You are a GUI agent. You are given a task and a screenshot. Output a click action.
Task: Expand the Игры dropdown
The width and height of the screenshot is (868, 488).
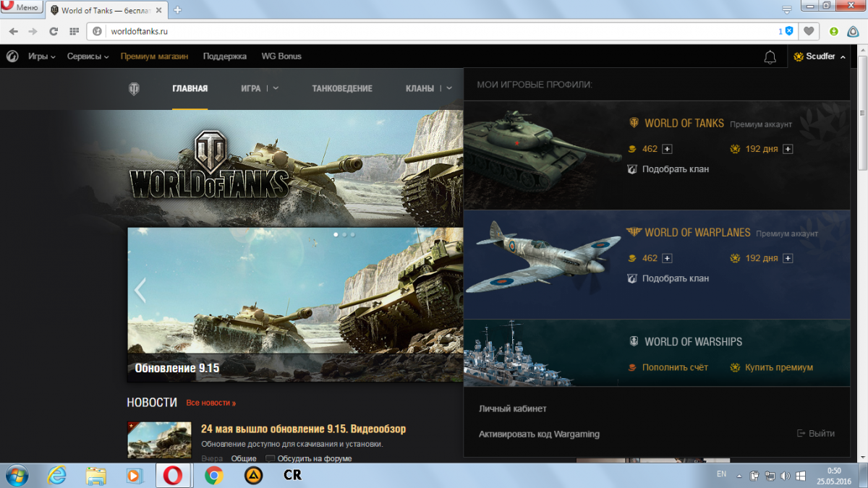pyautogui.click(x=42, y=56)
